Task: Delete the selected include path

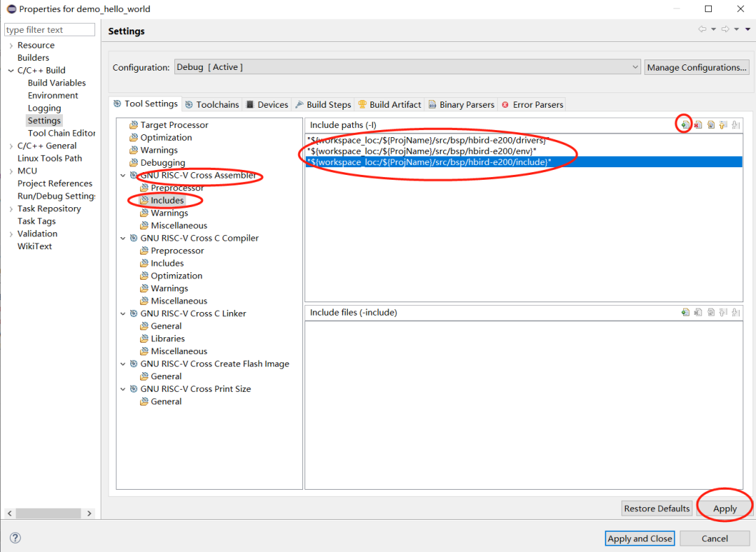Action: click(x=698, y=125)
